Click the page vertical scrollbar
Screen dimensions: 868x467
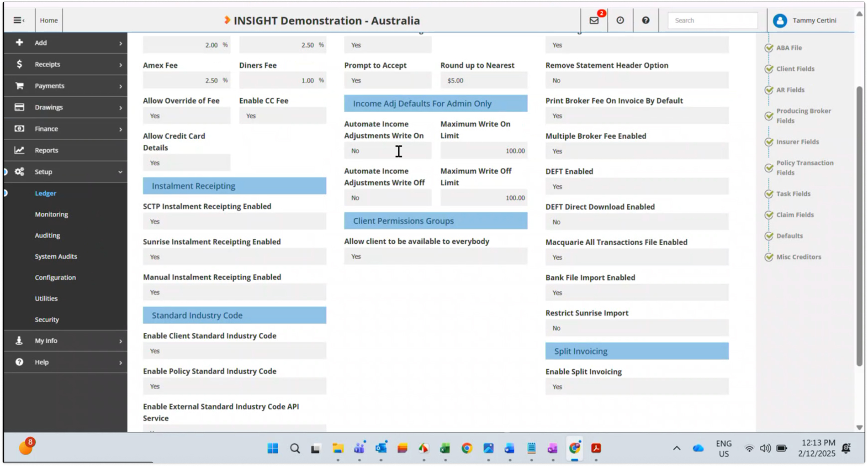pyautogui.click(x=859, y=226)
